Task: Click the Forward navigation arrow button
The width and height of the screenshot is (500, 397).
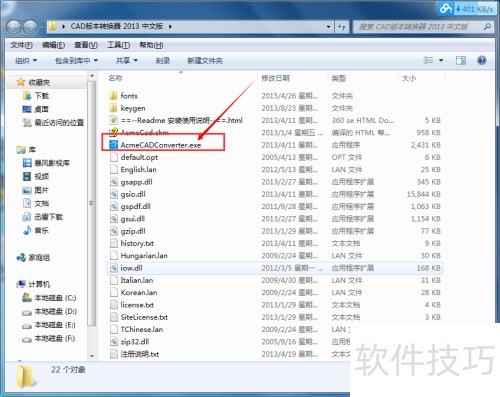Action: [31, 27]
